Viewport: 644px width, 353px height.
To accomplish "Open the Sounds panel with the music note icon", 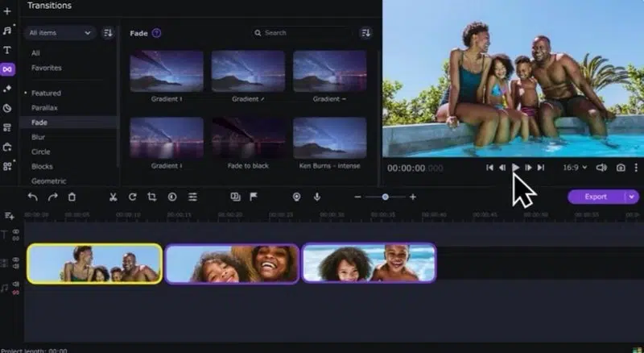I will click(x=7, y=31).
